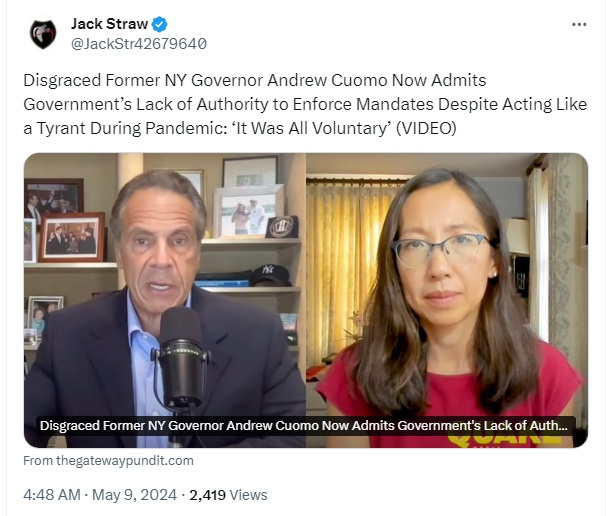Screen dimensions: 606x516
Task: Click the man in navy blazer in the thumbnail
Action: [162, 309]
